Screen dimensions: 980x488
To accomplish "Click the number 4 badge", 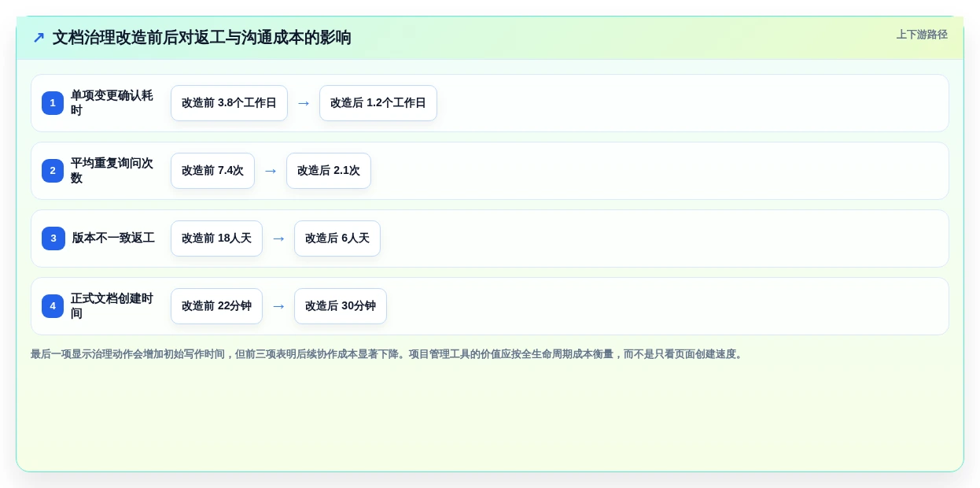I will click(53, 306).
